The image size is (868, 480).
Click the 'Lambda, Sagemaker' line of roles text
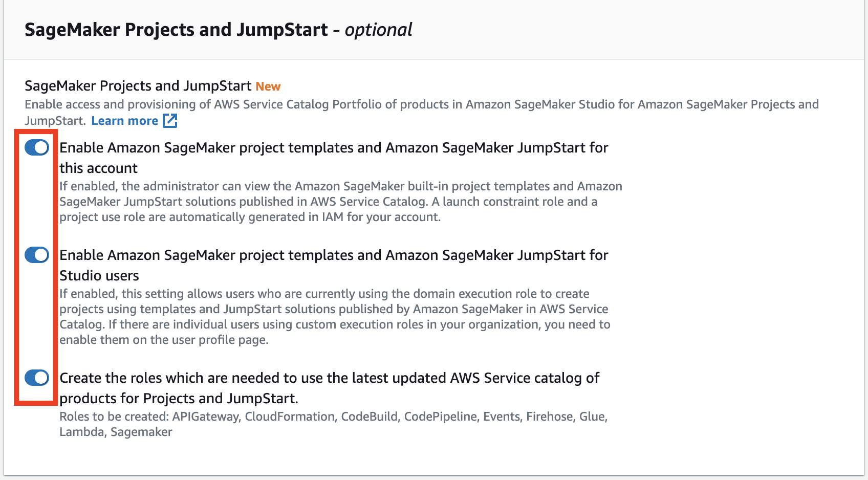116,432
